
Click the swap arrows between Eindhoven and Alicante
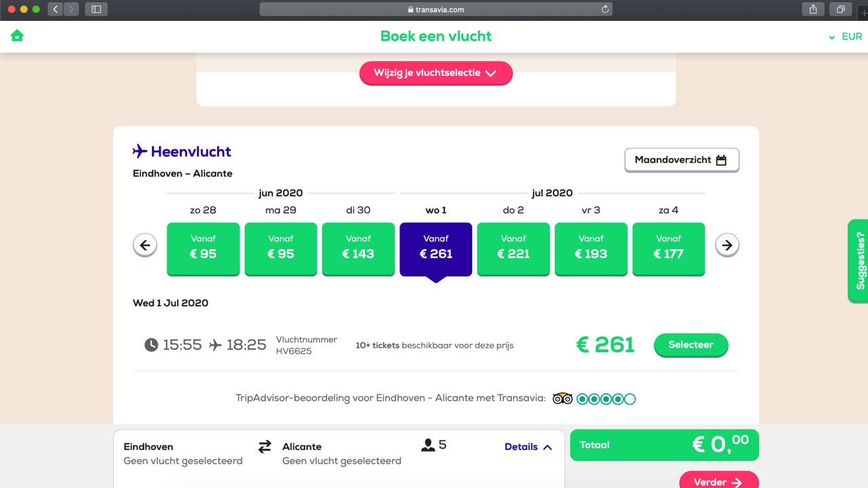(264, 446)
